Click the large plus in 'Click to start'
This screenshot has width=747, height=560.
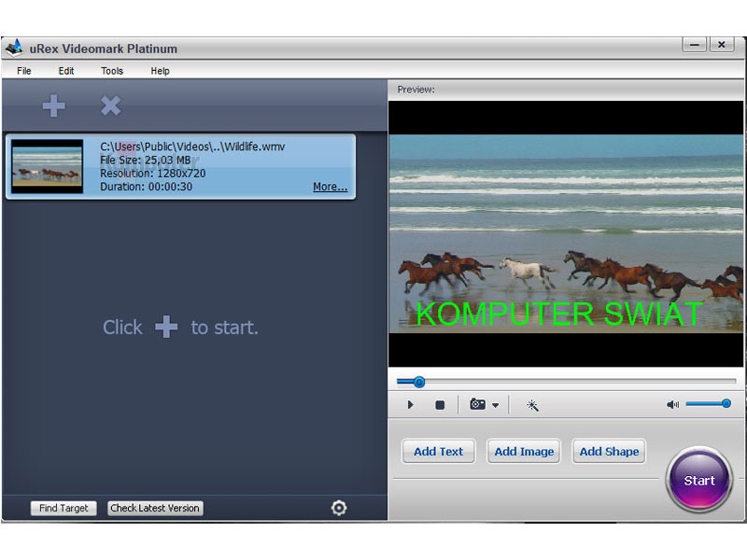pyautogui.click(x=166, y=328)
